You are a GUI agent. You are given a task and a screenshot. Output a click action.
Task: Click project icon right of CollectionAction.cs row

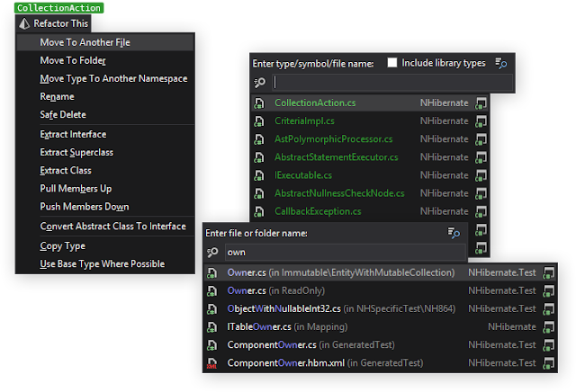[481, 102]
